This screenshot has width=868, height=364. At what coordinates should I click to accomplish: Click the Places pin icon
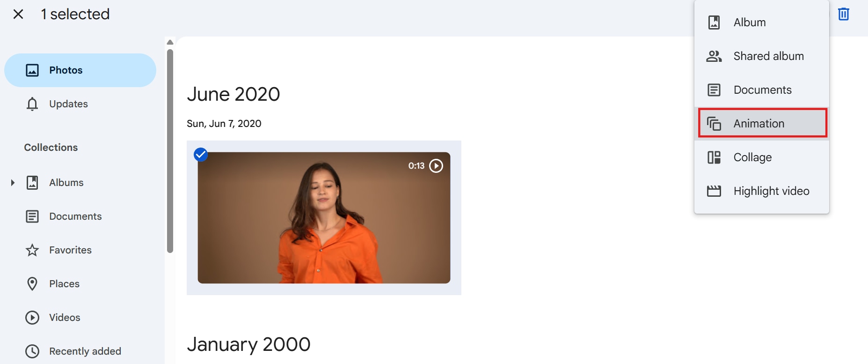click(x=32, y=284)
